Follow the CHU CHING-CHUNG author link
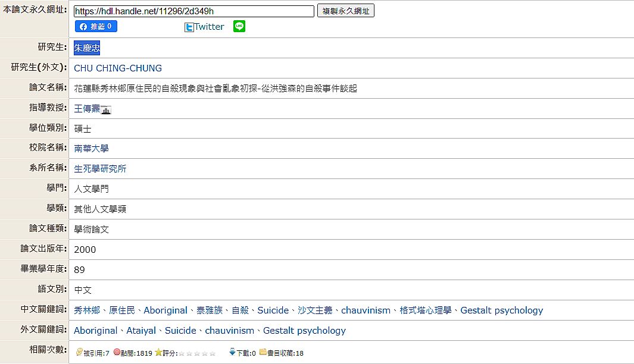634x364 pixels. pyautogui.click(x=118, y=68)
